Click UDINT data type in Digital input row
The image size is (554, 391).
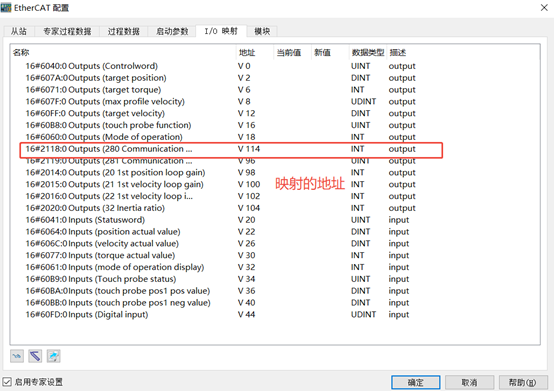pyautogui.click(x=364, y=314)
